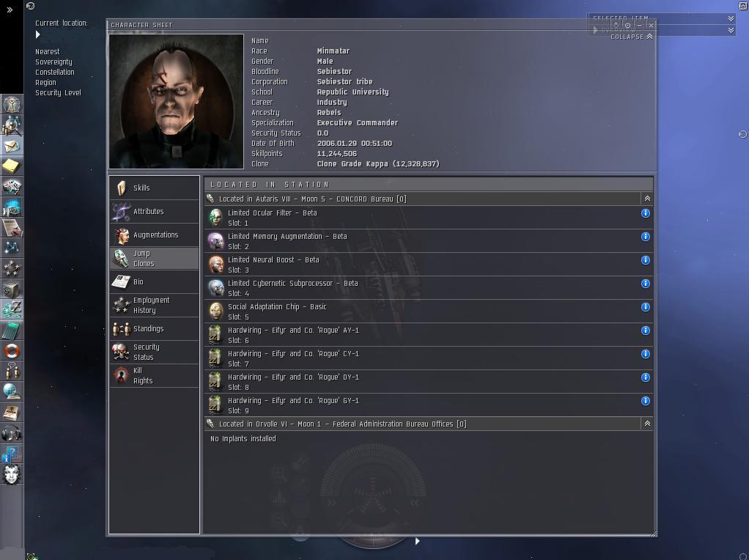This screenshot has width=749, height=560.
Task: Click the triangle arrow below the character sheet
Action: tap(418, 541)
